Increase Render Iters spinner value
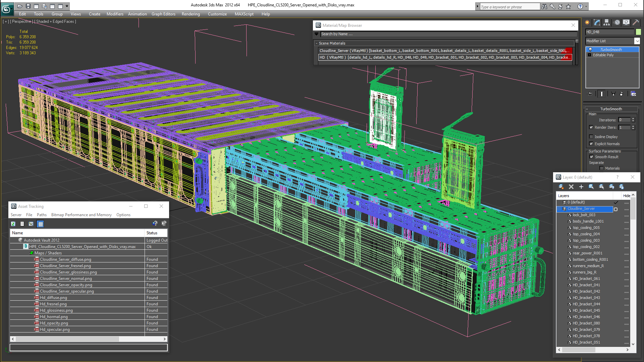 (x=633, y=126)
